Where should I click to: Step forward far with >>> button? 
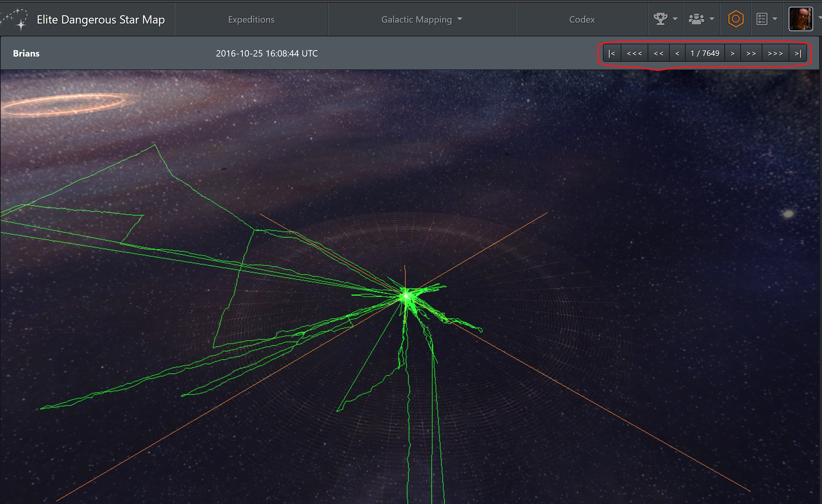coord(775,53)
